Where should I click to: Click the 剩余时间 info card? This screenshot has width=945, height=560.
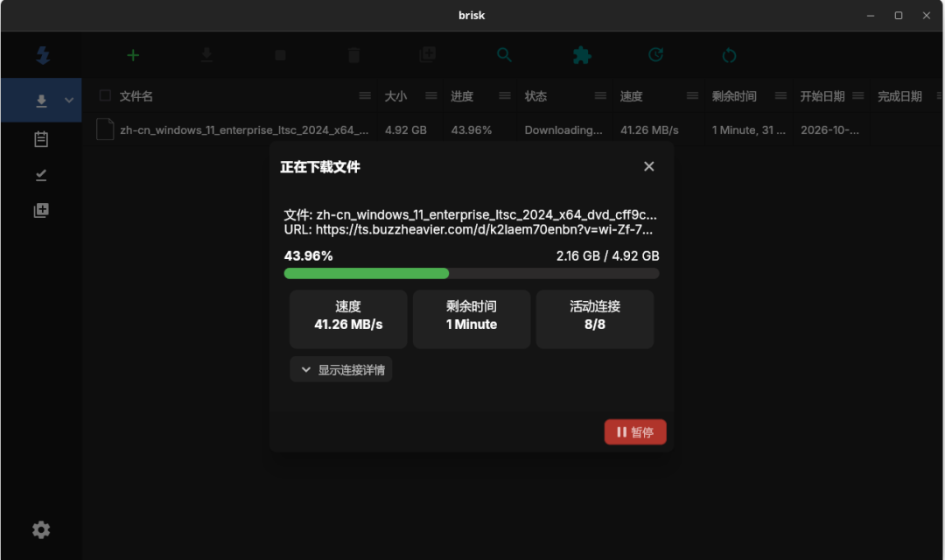click(472, 318)
